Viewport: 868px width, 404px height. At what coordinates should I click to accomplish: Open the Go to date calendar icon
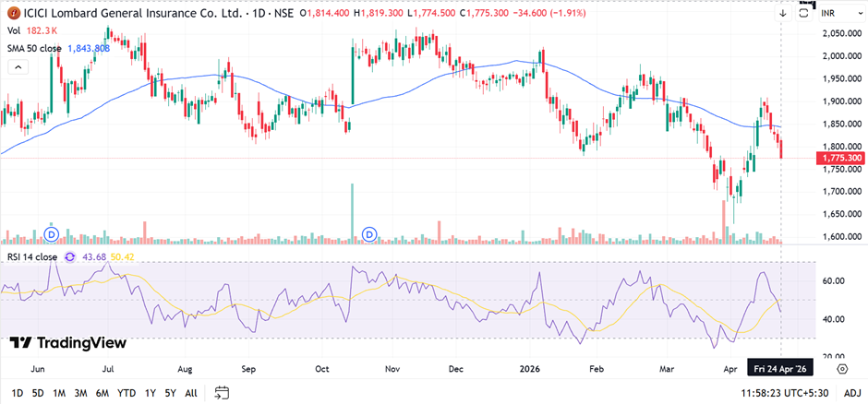tap(222, 392)
